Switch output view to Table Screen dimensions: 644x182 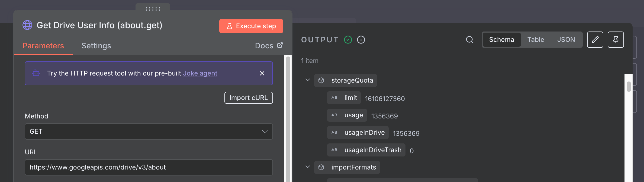point(536,40)
